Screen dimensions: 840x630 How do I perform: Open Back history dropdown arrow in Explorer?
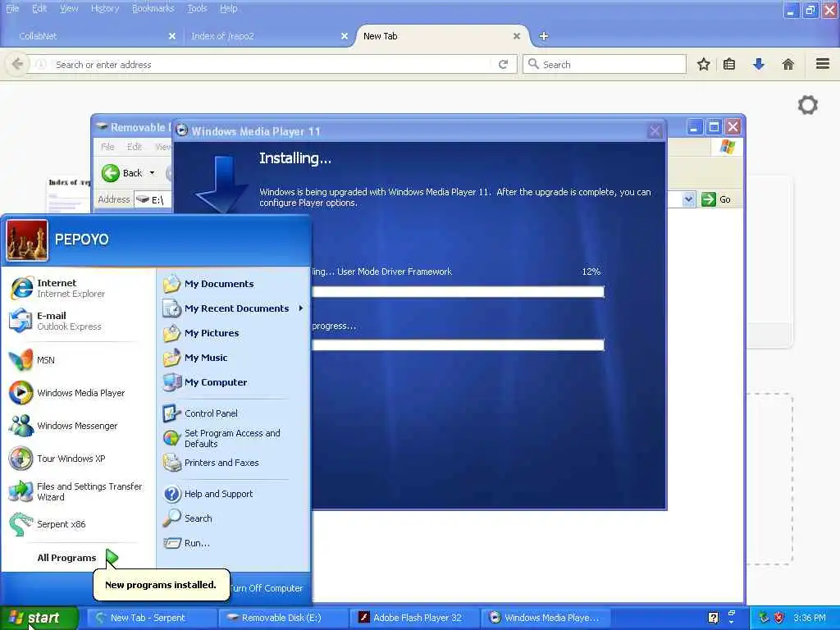[152, 173]
